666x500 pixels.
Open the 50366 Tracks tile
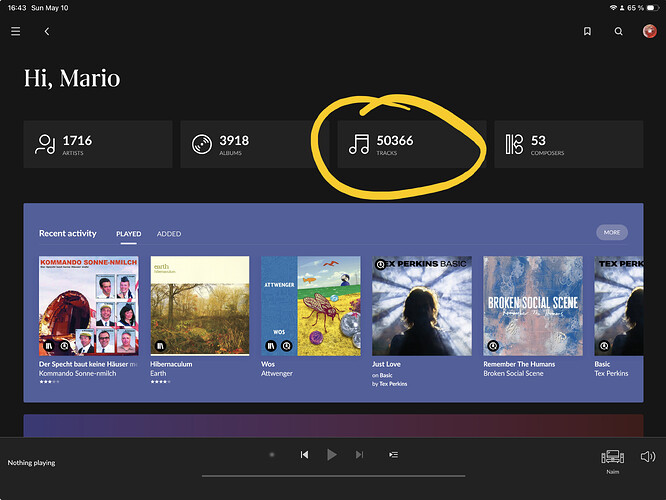[x=412, y=144]
